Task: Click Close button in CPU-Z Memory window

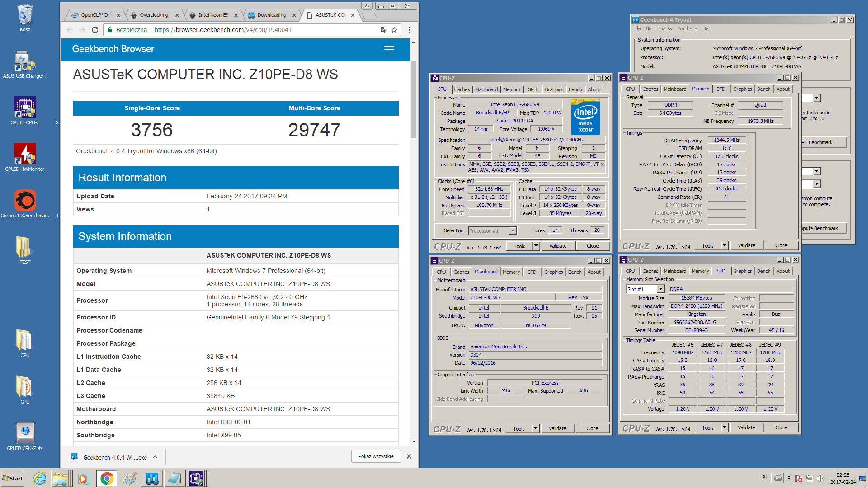Action: pyautogui.click(x=781, y=246)
